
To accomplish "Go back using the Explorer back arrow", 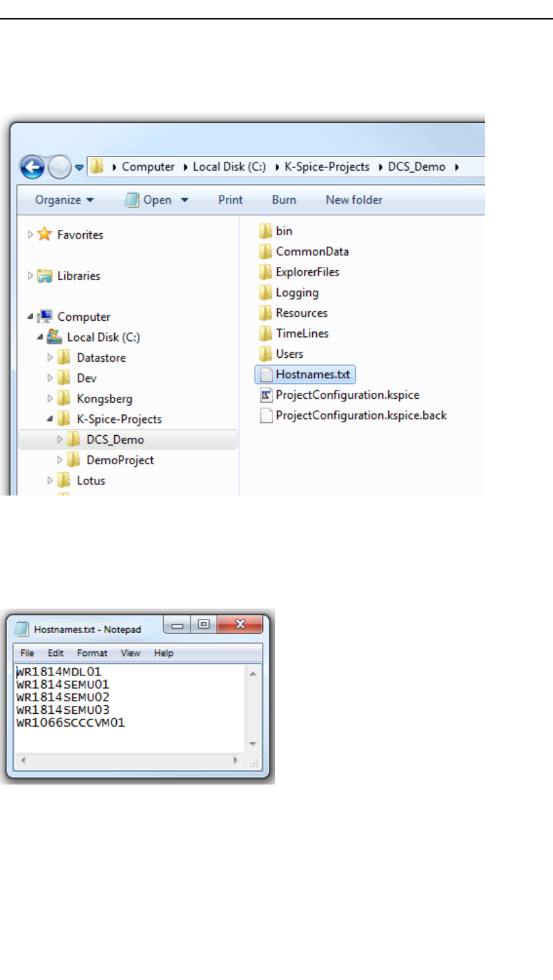I will (x=32, y=168).
